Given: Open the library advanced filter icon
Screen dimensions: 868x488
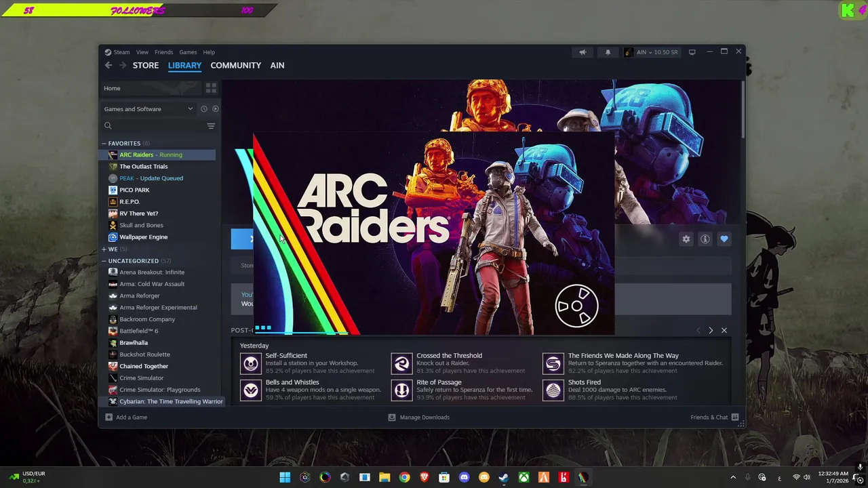Looking at the screenshot, I should coord(211,125).
